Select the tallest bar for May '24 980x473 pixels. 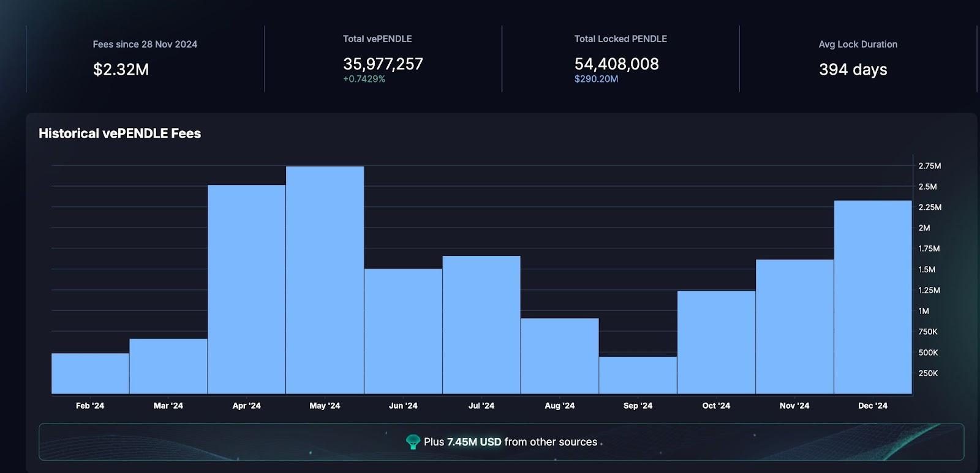point(325,280)
